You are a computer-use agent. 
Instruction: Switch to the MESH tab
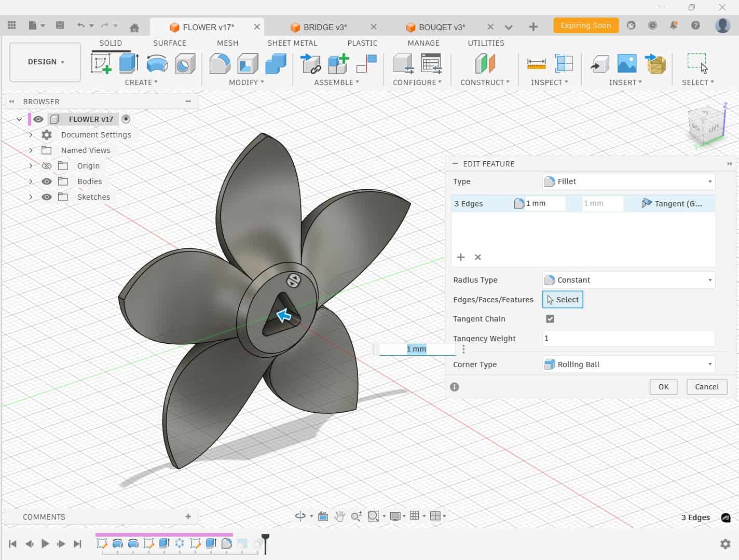pyautogui.click(x=227, y=43)
